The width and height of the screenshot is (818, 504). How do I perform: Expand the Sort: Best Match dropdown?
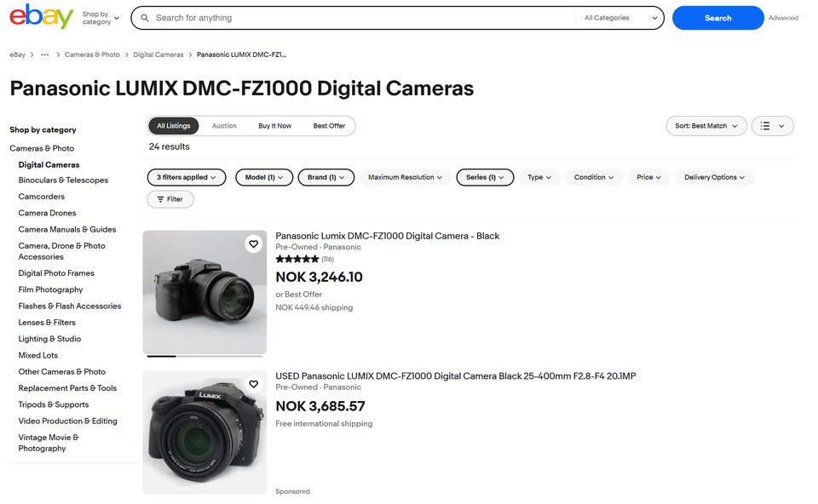coord(706,126)
